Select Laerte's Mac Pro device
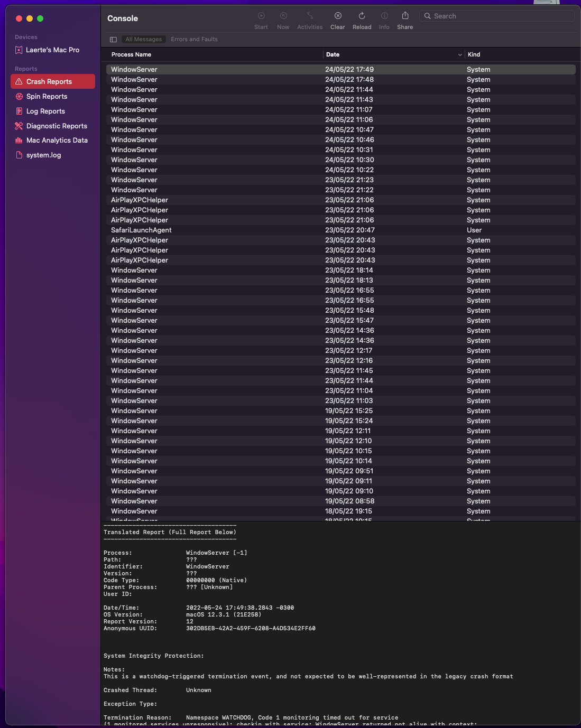The width and height of the screenshot is (581, 728). point(53,50)
